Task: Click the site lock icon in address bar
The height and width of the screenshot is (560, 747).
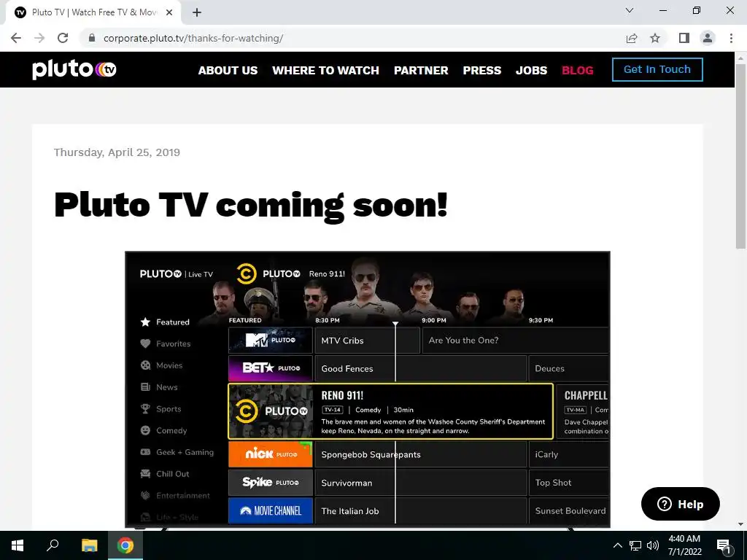Action: click(x=92, y=38)
